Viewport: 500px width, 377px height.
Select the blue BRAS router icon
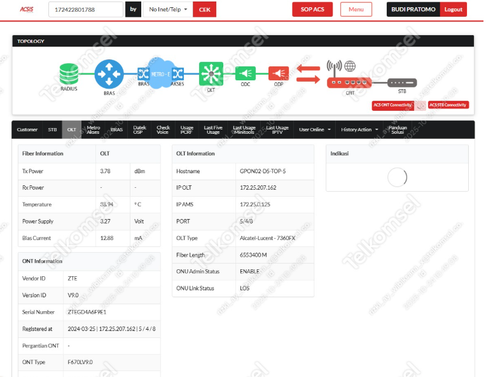point(109,74)
